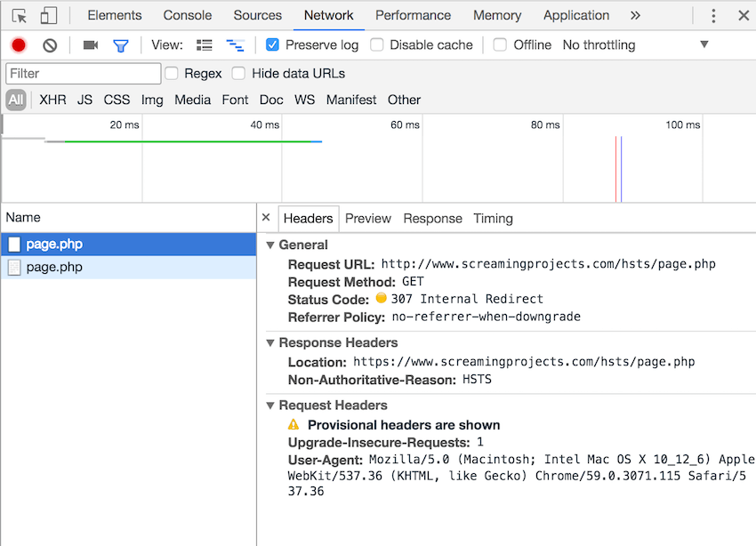Click the Request Method value 'GET'
Screen dimensions: 756x546
pyautogui.click(x=413, y=281)
